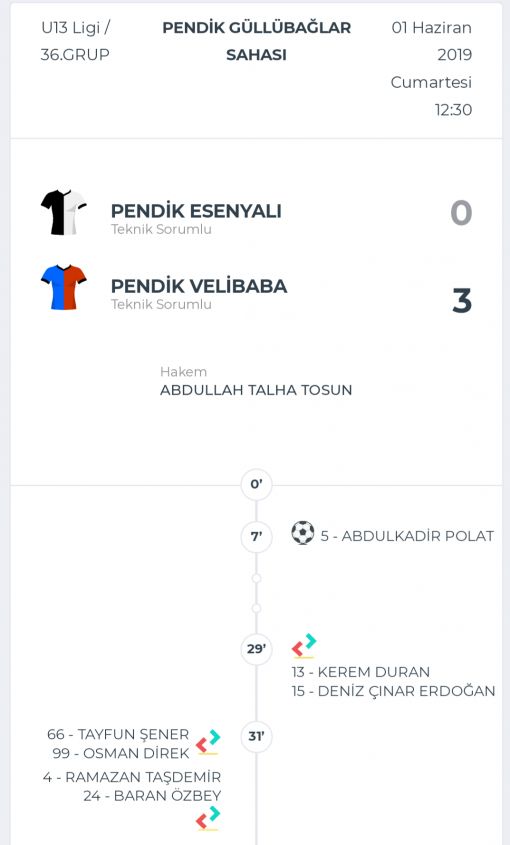Click the substitution arrows icon at 29'
510x845 pixels.
(304, 646)
